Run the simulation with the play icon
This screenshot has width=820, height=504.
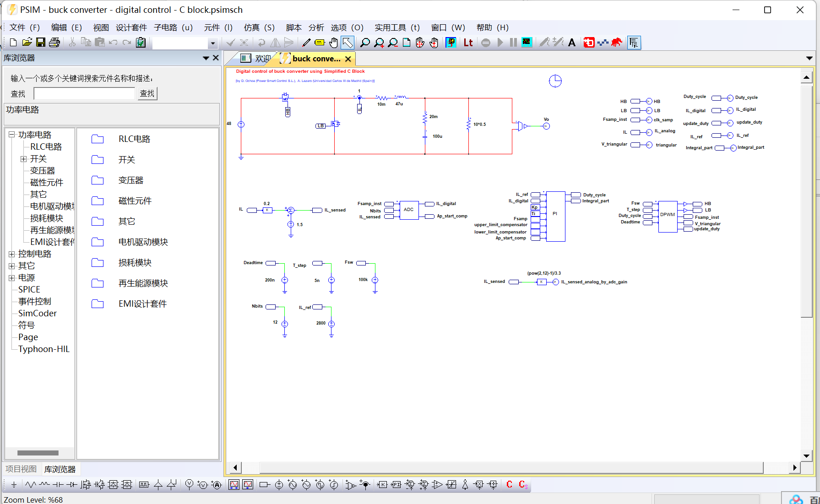tap(500, 43)
